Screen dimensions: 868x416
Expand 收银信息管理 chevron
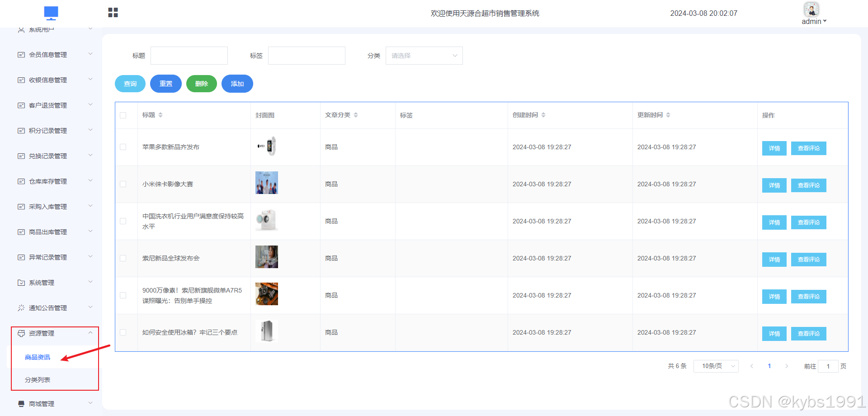[x=90, y=79]
